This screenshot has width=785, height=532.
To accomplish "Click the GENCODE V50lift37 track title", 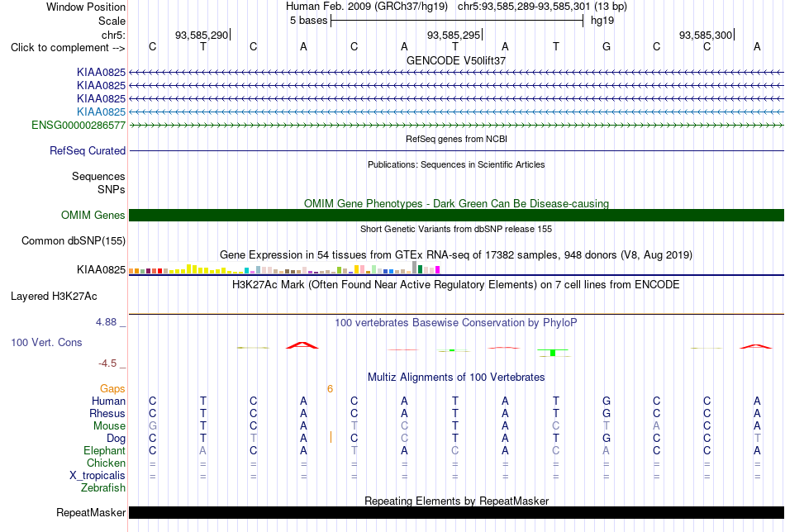I will coord(456,60).
